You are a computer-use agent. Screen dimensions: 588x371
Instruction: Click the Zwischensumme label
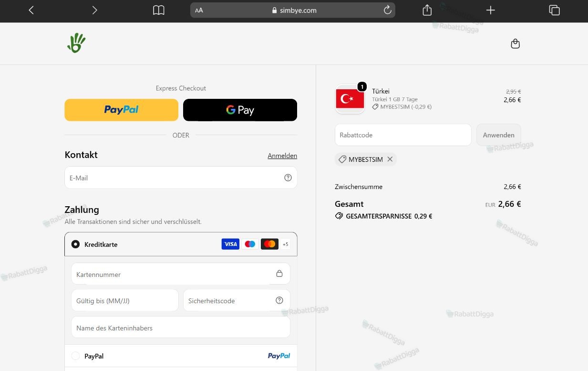click(x=359, y=187)
